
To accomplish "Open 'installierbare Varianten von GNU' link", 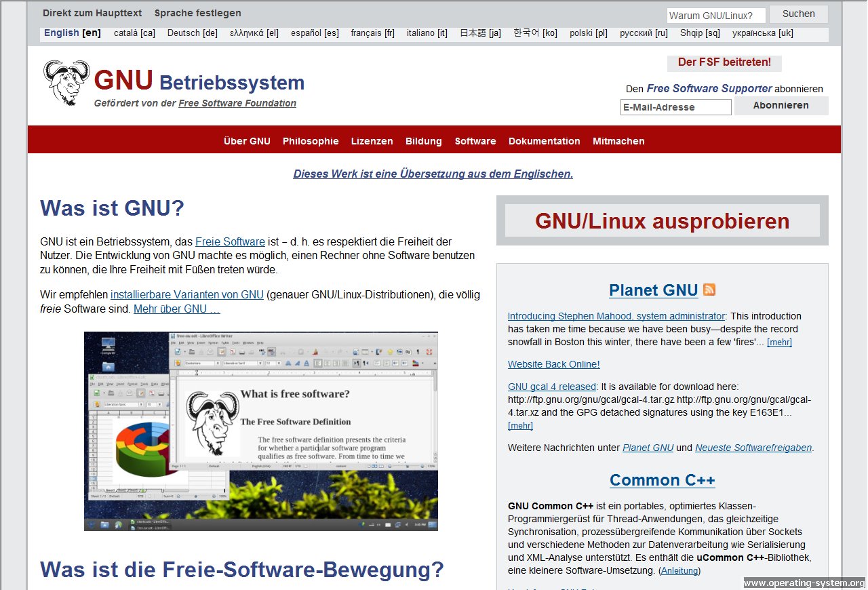I will (x=187, y=295).
